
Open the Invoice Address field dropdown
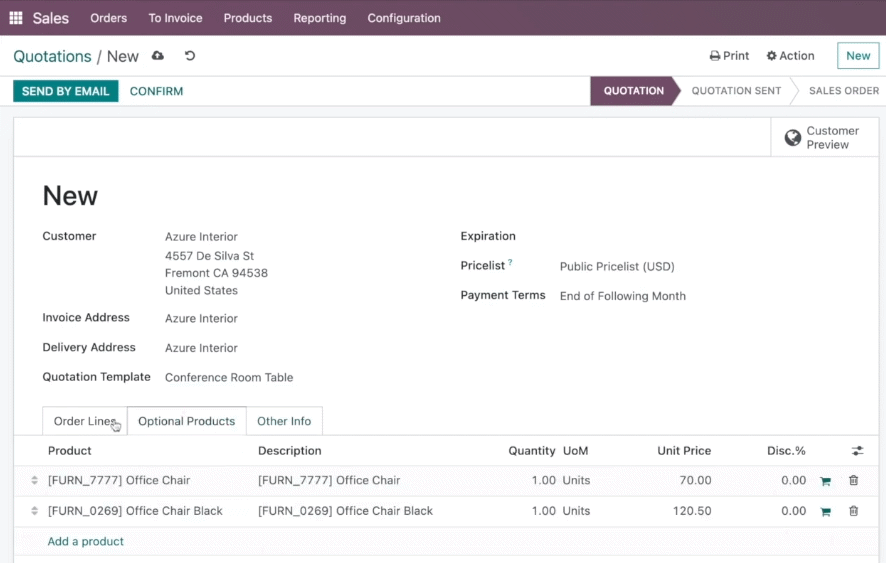click(201, 319)
